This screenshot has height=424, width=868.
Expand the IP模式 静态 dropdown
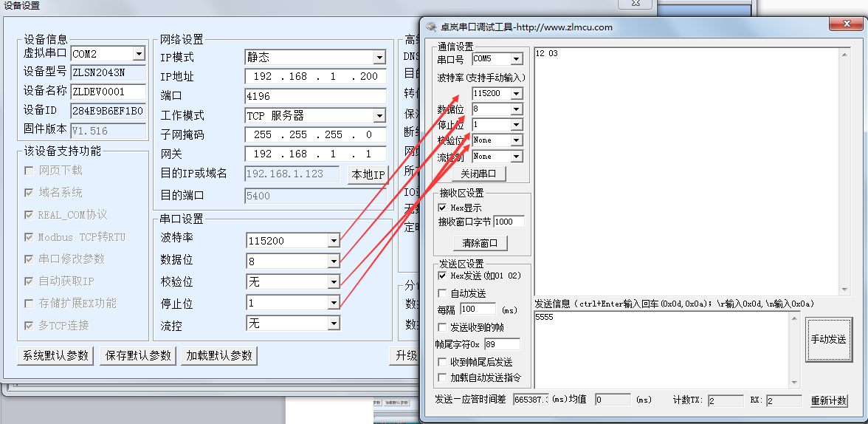point(379,58)
